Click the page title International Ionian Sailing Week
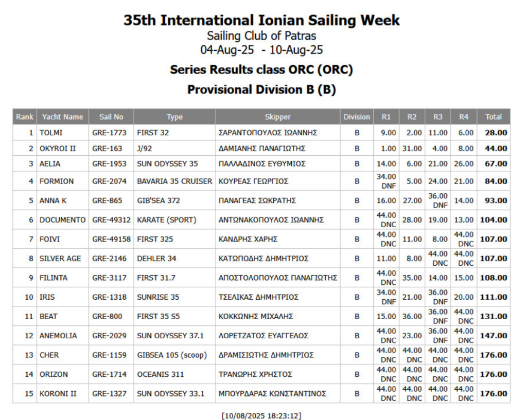Screen dimensions: 527x420 click(261, 21)
